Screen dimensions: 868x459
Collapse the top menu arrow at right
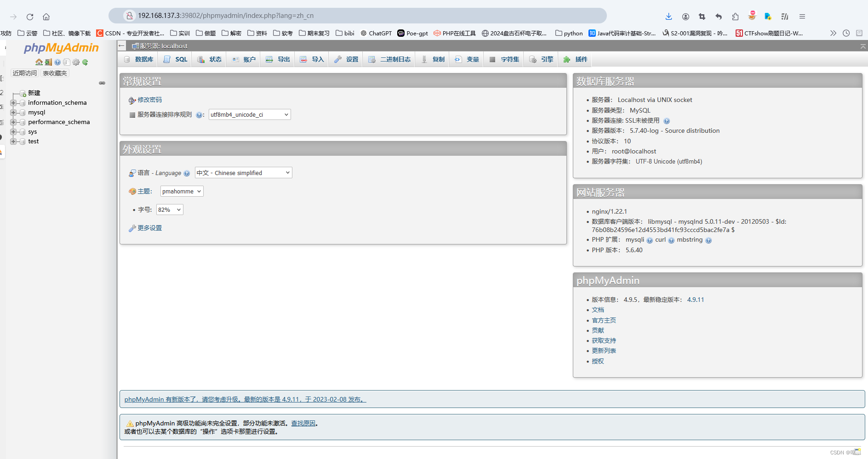tap(863, 46)
